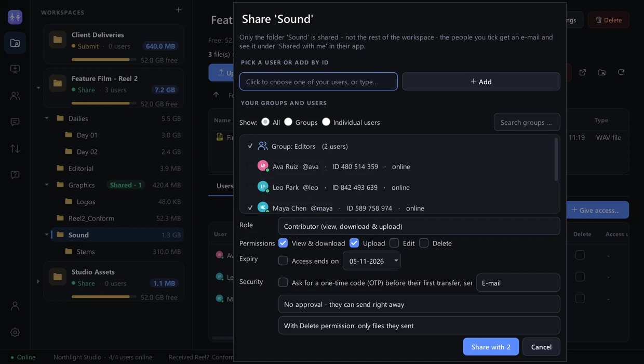Click Ava Ruiz's avatar in share list
This screenshot has height=364, width=644.
pos(263,166)
